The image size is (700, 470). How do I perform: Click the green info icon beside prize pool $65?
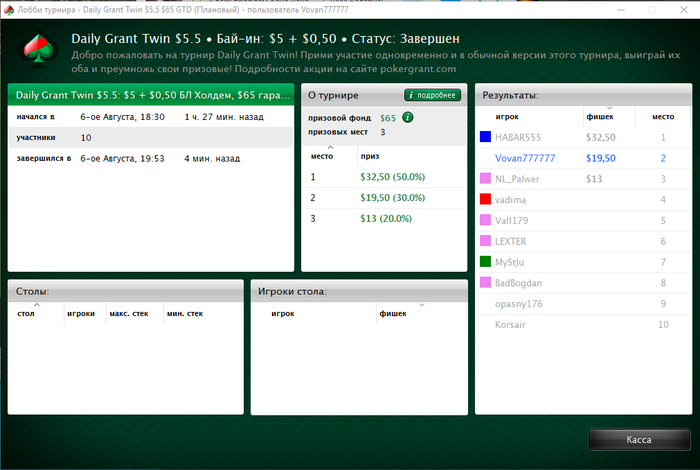point(408,117)
